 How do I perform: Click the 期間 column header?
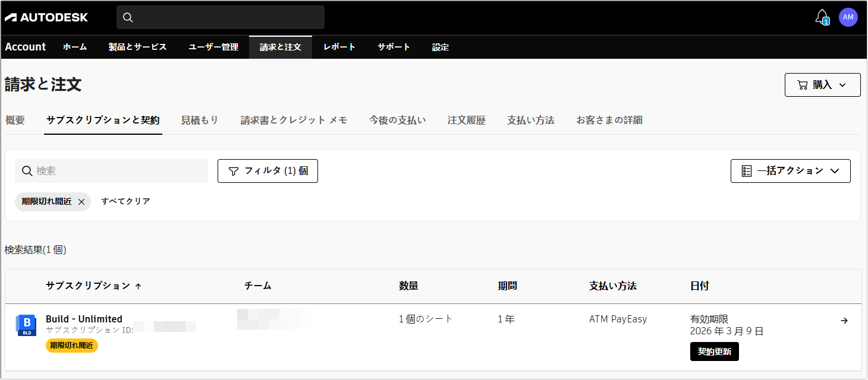point(507,286)
